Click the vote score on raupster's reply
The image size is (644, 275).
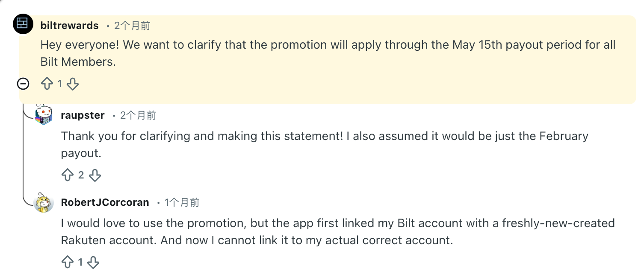81,175
